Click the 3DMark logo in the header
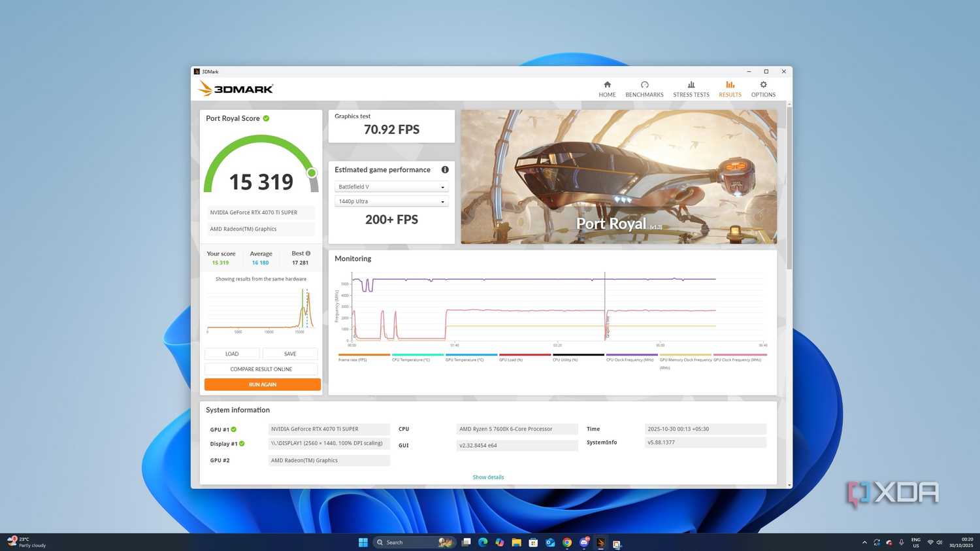 [x=235, y=88]
